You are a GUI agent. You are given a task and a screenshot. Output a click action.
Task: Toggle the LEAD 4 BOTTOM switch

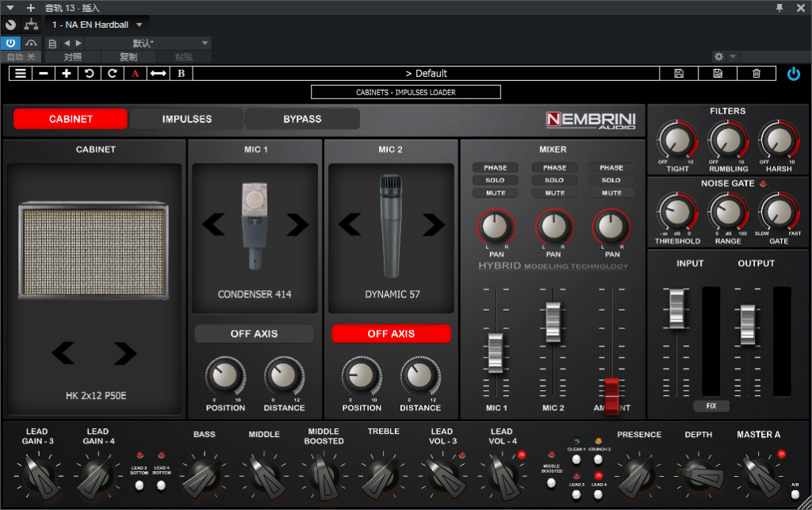tap(161, 485)
